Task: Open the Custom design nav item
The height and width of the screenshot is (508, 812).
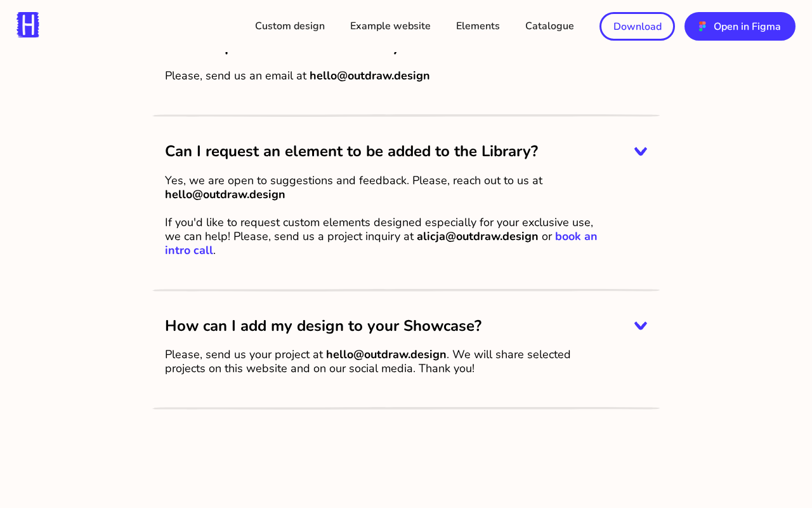Action: point(290,26)
